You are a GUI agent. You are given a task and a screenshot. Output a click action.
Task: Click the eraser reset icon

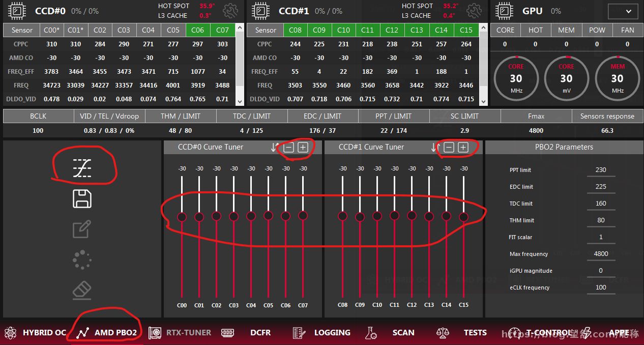click(82, 290)
